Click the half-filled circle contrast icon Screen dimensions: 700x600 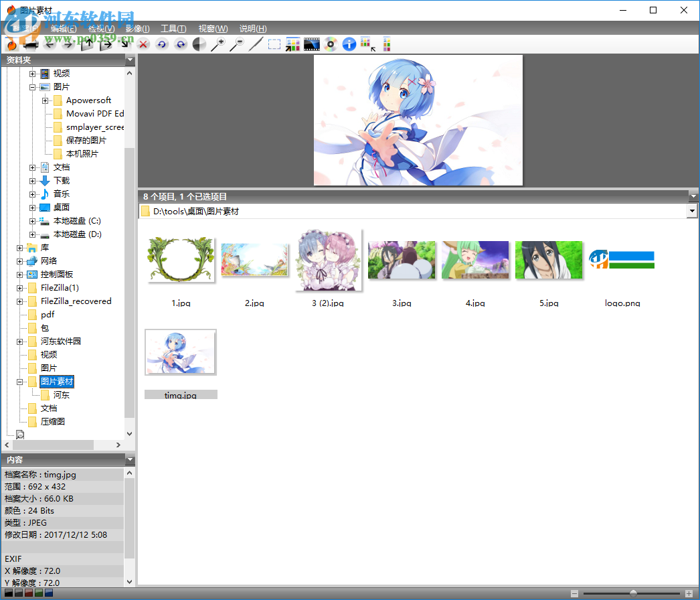[199, 44]
